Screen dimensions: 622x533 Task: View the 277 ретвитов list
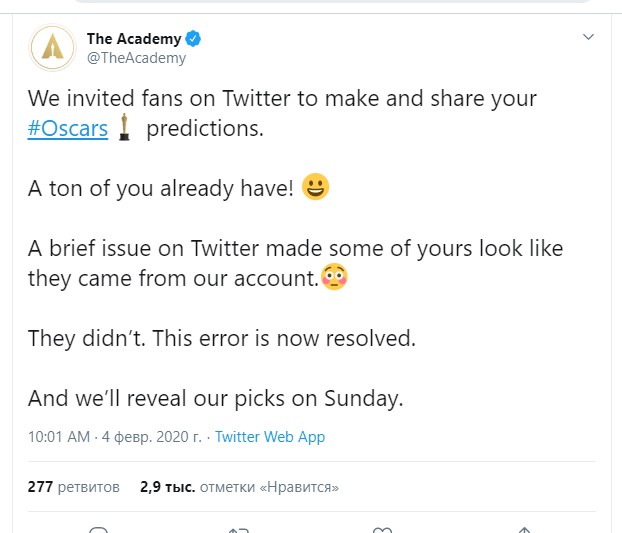(x=74, y=487)
